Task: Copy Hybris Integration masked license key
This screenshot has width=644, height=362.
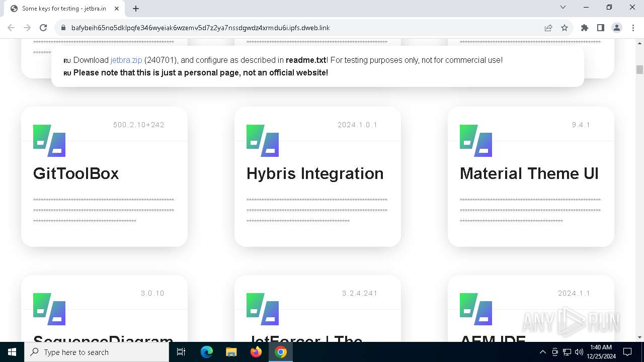Action: [x=317, y=211]
